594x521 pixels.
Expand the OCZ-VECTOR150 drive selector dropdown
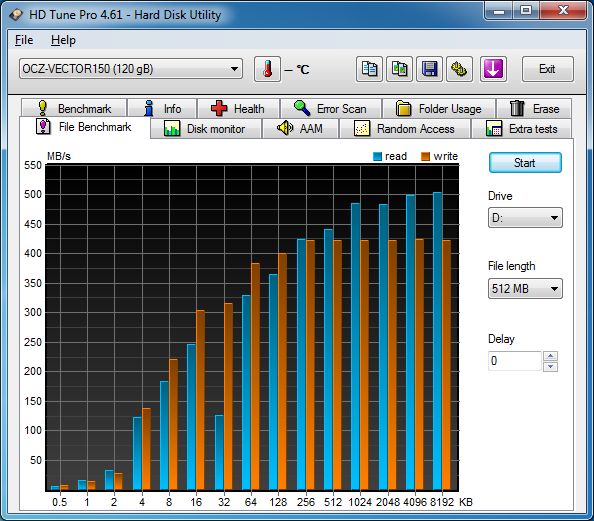point(131,69)
